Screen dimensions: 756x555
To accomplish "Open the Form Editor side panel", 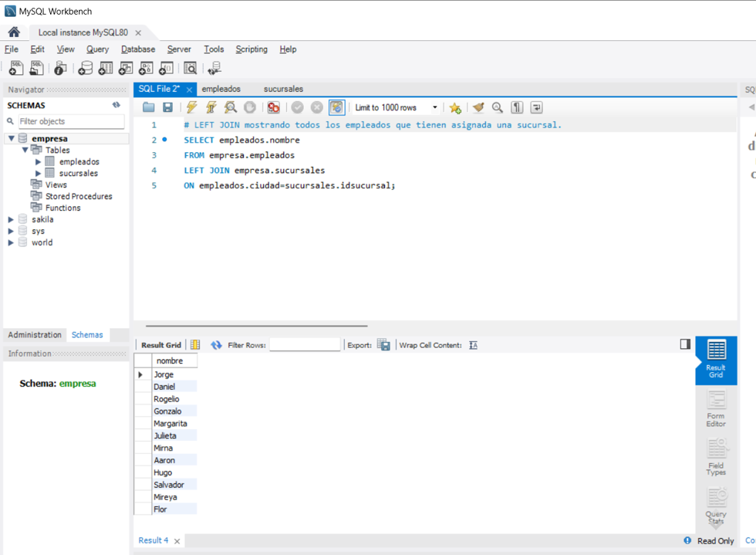I will click(716, 408).
